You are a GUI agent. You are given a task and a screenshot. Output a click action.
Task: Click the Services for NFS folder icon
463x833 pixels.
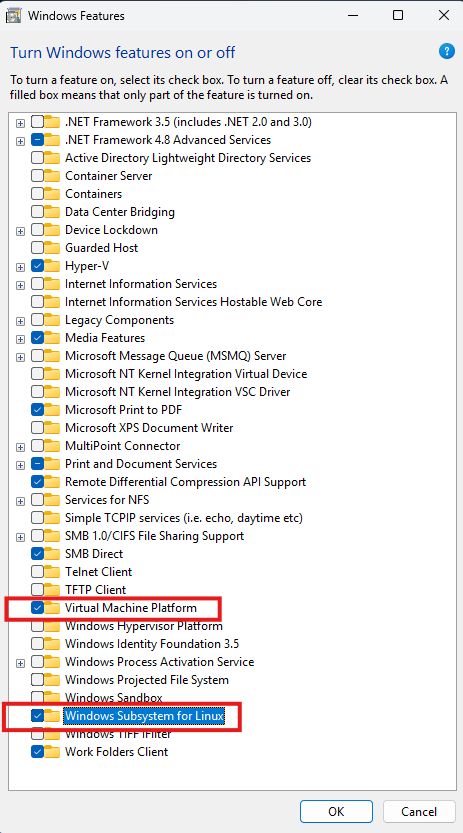(x=52, y=500)
